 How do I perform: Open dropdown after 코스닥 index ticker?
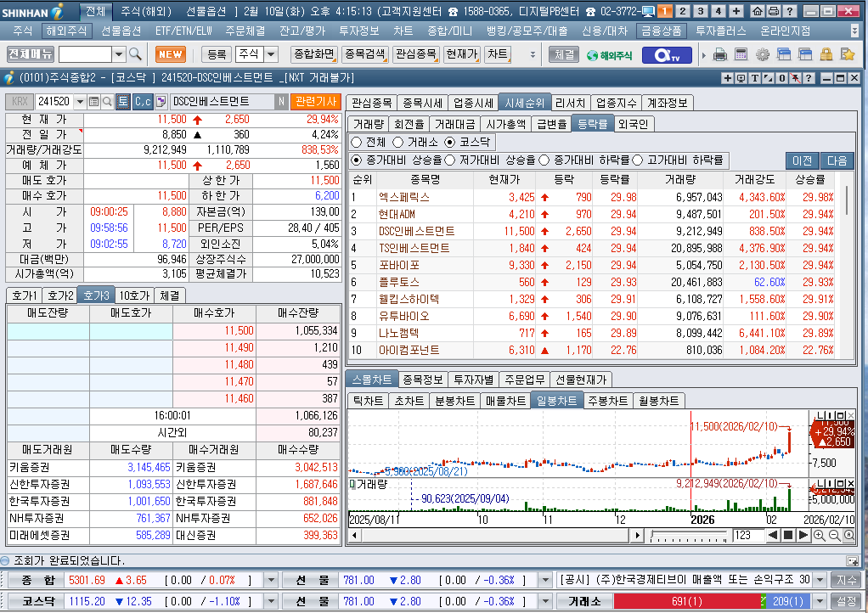[271, 601]
